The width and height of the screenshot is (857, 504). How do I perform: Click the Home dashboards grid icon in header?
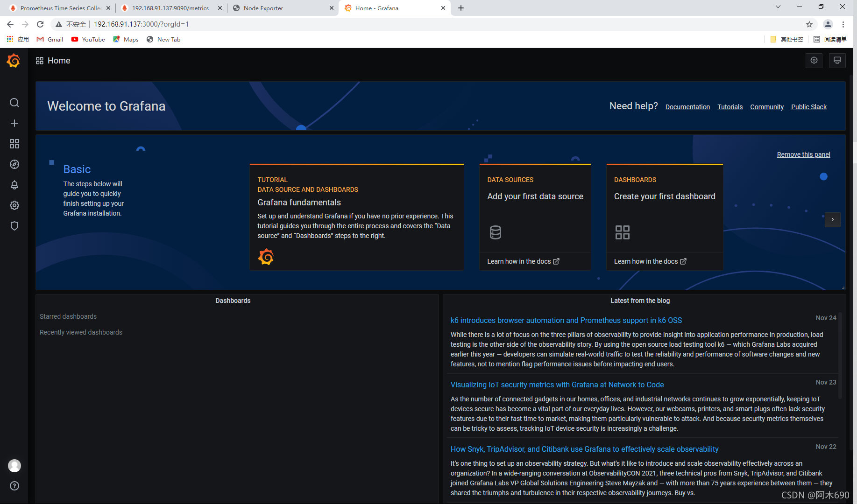tap(40, 61)
